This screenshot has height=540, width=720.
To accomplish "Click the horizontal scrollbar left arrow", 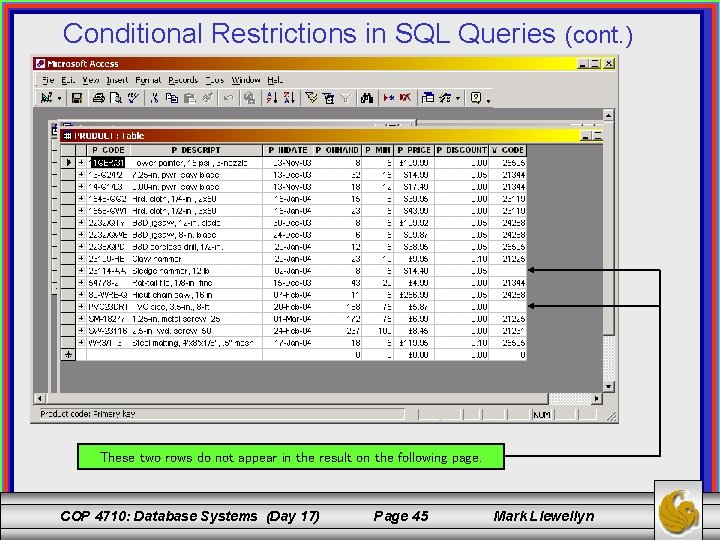I will click(39, 399).
